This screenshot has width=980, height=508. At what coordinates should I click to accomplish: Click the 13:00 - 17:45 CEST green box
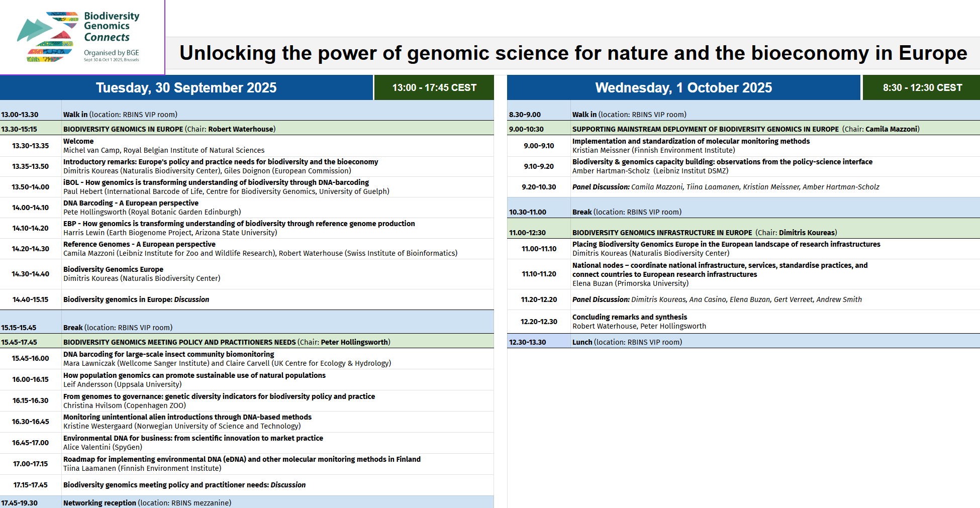[x=434, y=88]
